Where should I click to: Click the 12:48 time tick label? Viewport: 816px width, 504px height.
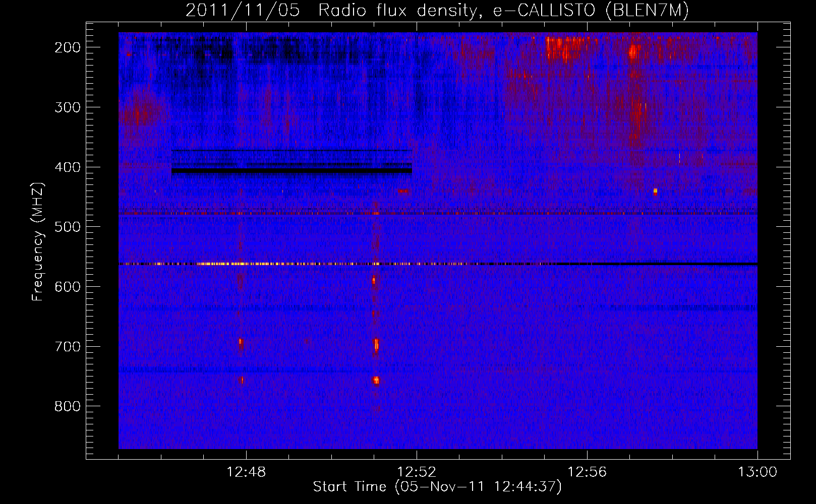coord(246,472)
